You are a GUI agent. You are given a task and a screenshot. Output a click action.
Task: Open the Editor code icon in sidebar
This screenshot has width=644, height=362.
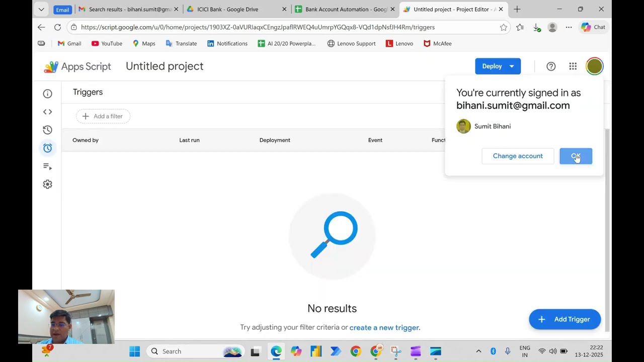point(47,112)
